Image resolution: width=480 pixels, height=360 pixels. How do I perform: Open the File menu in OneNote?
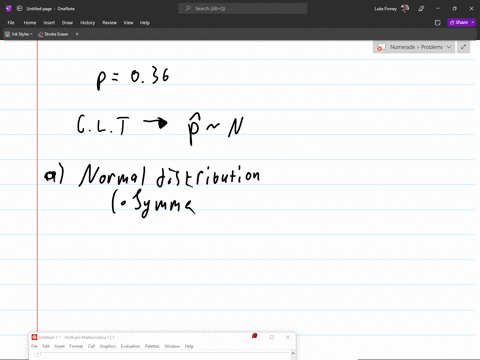coord(11,23)
